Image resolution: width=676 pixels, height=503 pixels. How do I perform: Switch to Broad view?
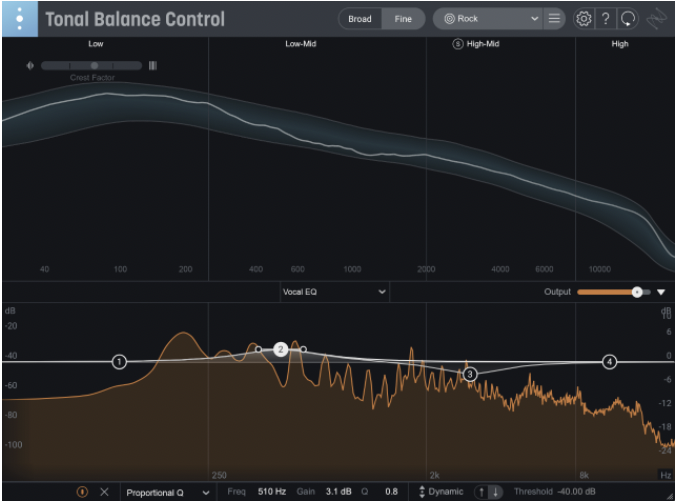pos(360,19)
